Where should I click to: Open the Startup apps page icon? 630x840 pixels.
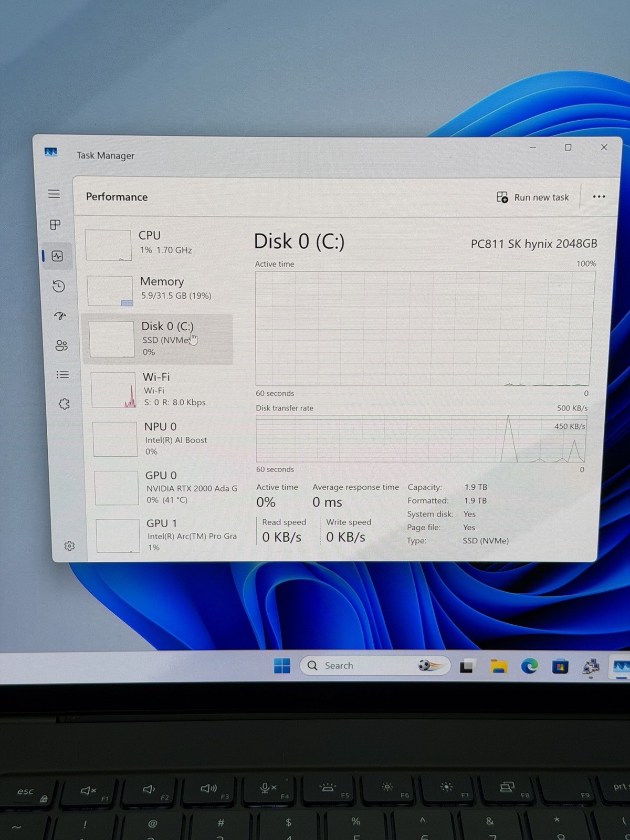(x=60, y=316)
